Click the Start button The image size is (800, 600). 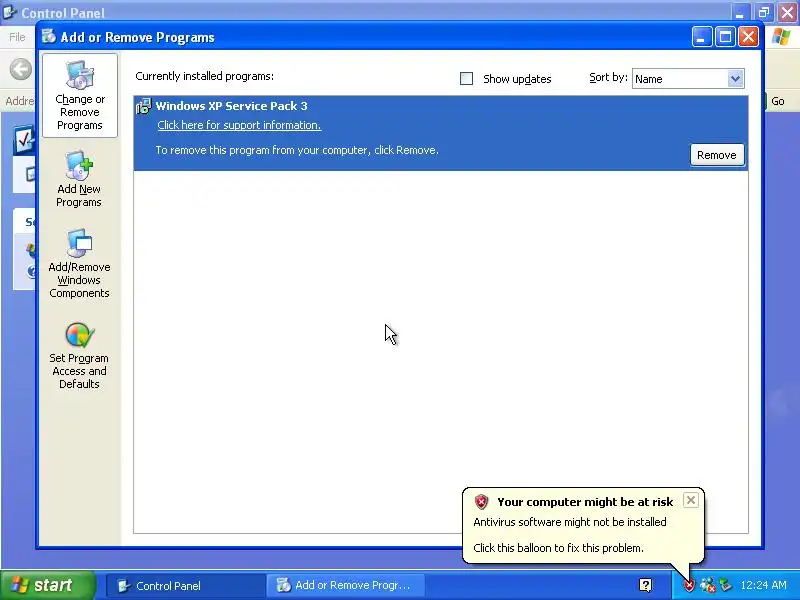[x=47, y=585]
